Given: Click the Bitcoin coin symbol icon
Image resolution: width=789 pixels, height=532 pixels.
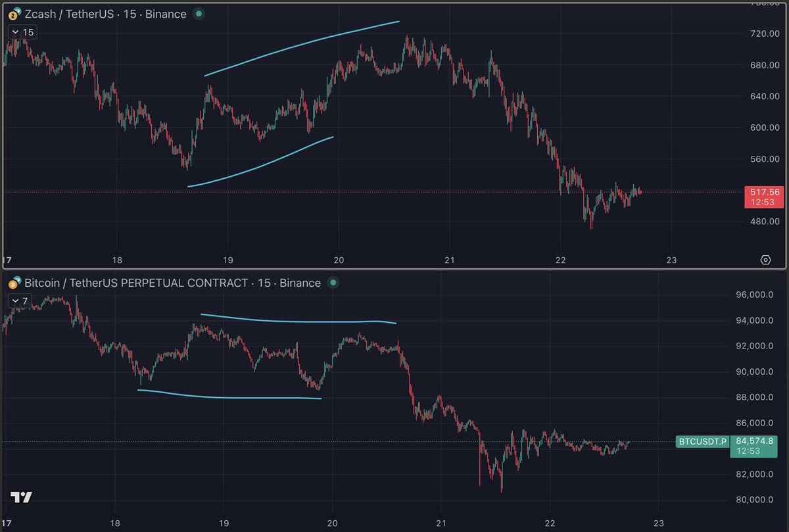Looking at the screenshot, I should [13, 283].
